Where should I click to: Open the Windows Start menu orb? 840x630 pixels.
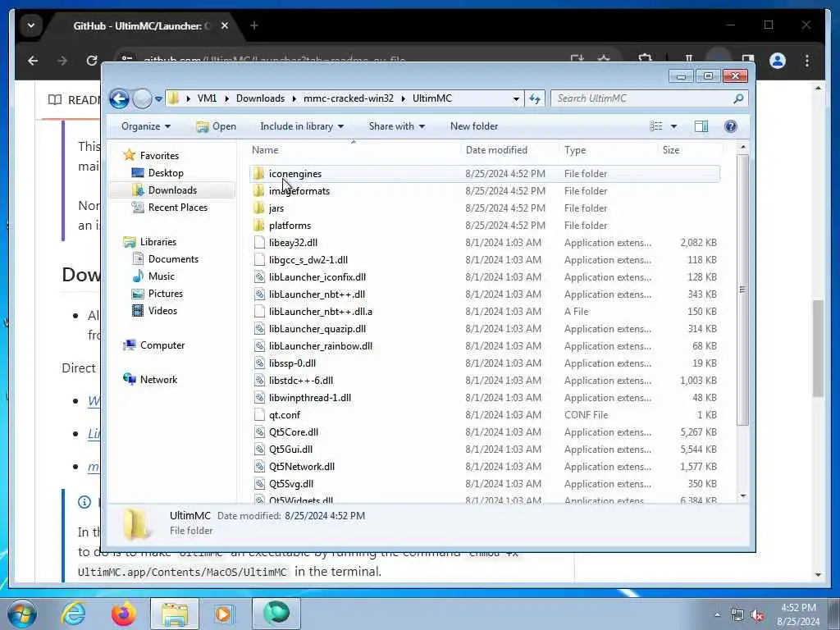(x=22, y=614)
